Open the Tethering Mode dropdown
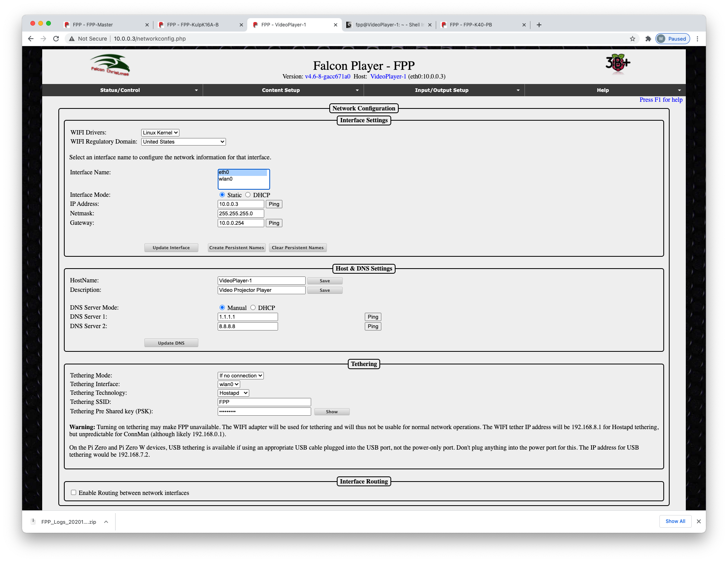This screenshot has width=728, height=562. (x=240, y=375)
